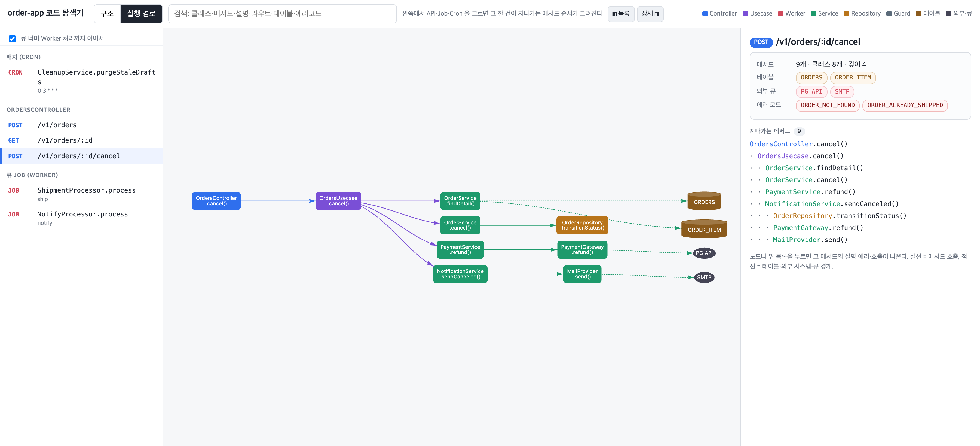Click the OrderRepository.transitionStatus() graph node

(x=582, y=225)
